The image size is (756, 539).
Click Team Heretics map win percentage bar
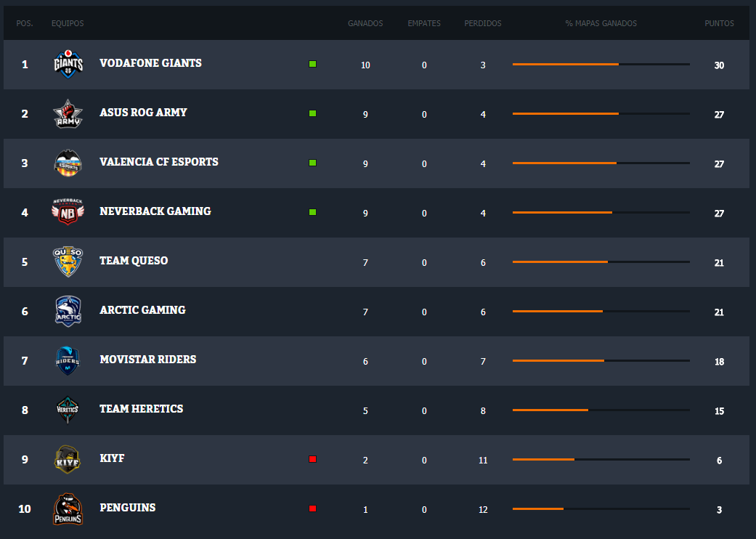click(601, 410)
